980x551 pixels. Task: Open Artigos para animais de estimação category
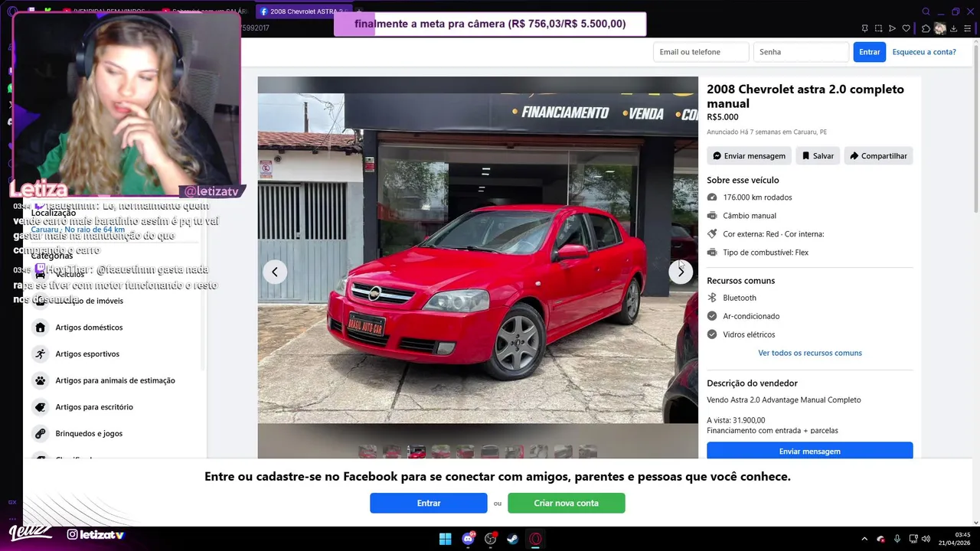[115, 380]
